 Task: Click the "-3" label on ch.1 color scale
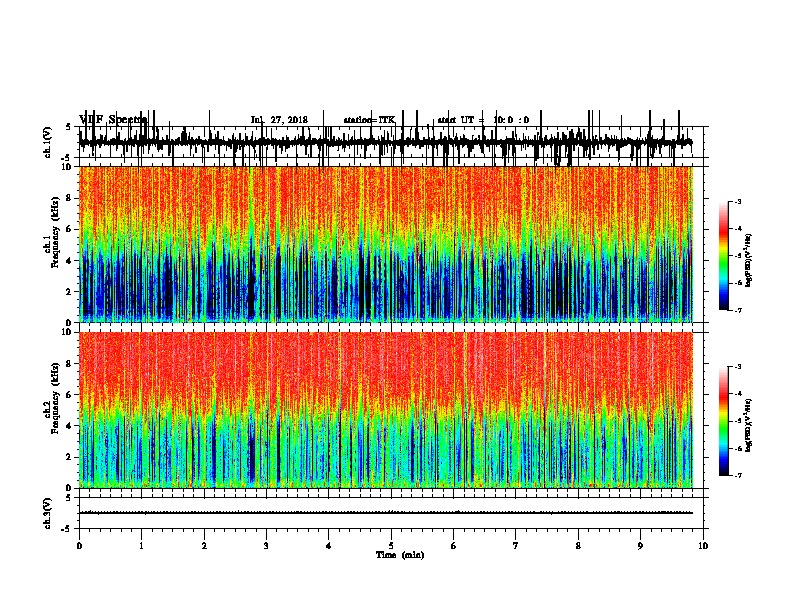point(738,202)
